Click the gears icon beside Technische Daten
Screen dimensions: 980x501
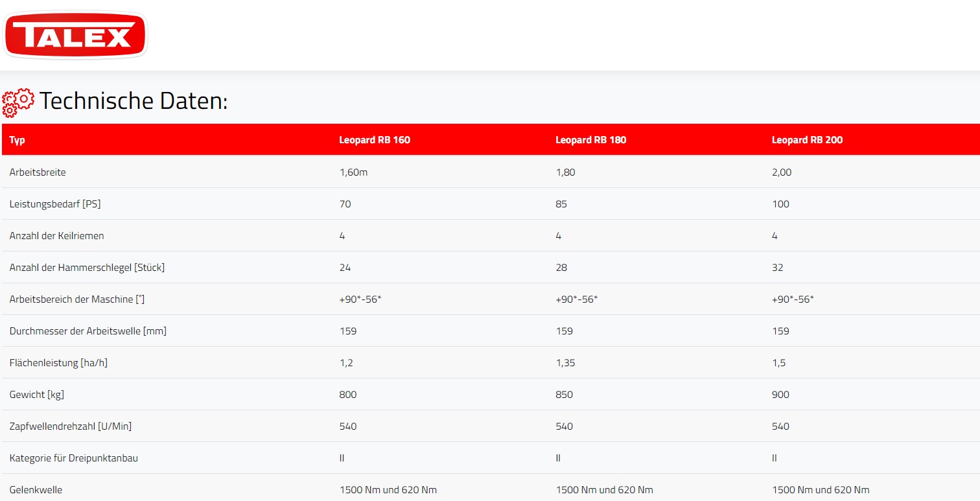tap(18, 102)
